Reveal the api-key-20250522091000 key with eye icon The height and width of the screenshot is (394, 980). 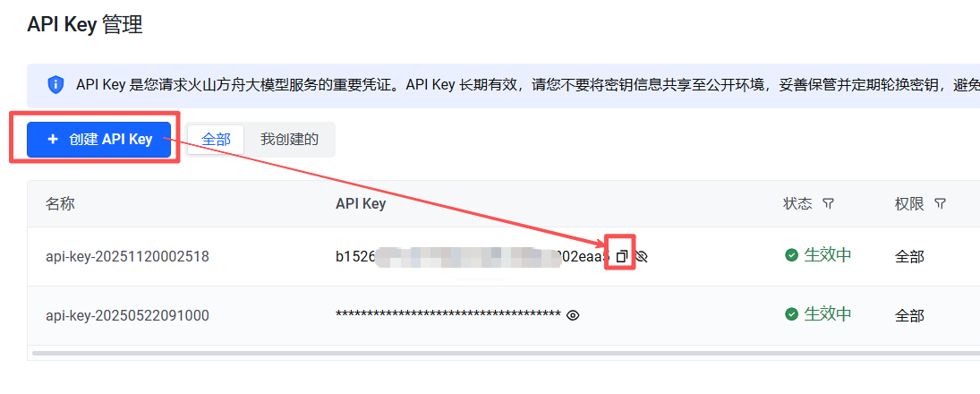point(573,315)
